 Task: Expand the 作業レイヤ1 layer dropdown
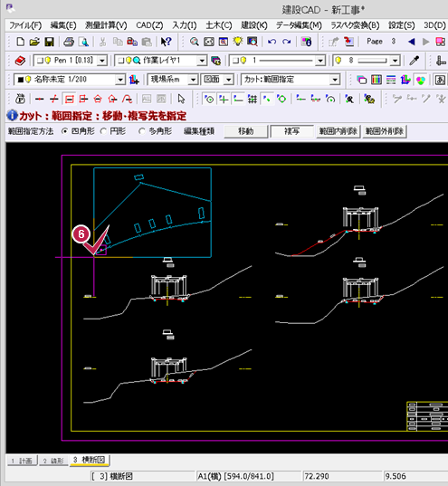click(x=202, y=61)
